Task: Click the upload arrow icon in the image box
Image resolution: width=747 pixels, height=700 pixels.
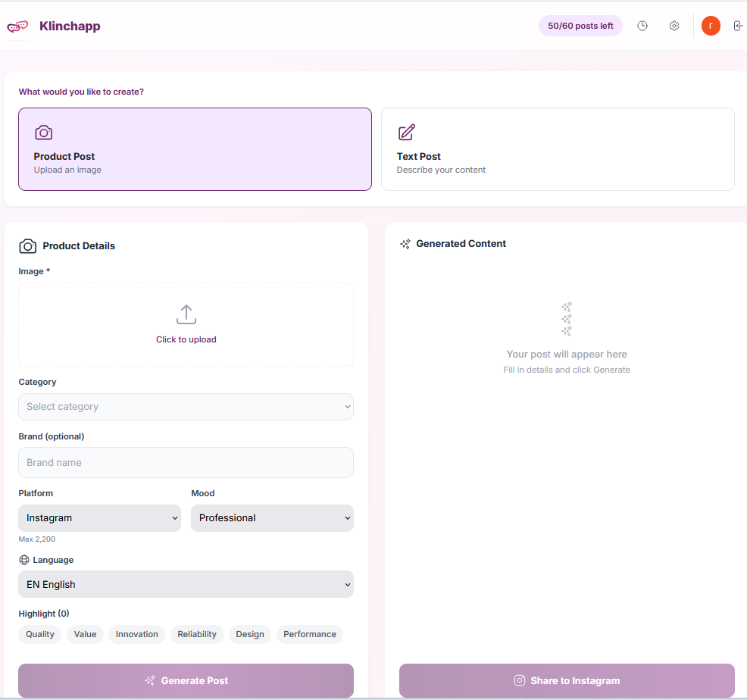Action: (x=186, y=314)
